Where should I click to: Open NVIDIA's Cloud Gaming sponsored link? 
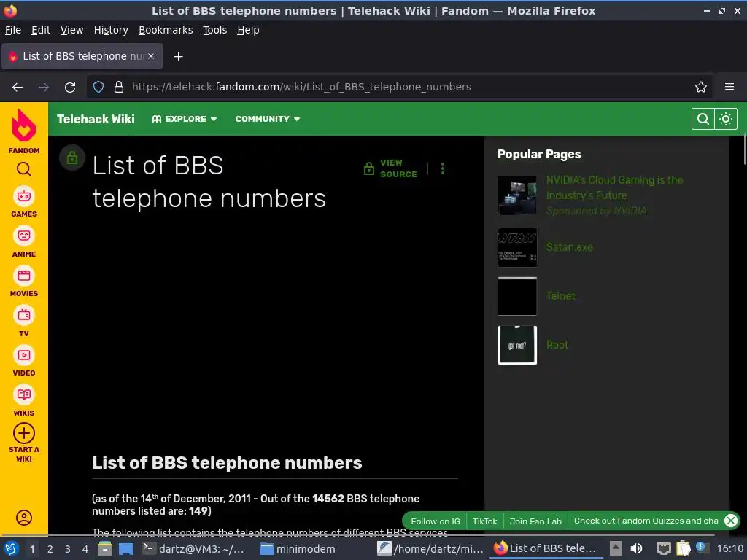[x=614, y=187]
